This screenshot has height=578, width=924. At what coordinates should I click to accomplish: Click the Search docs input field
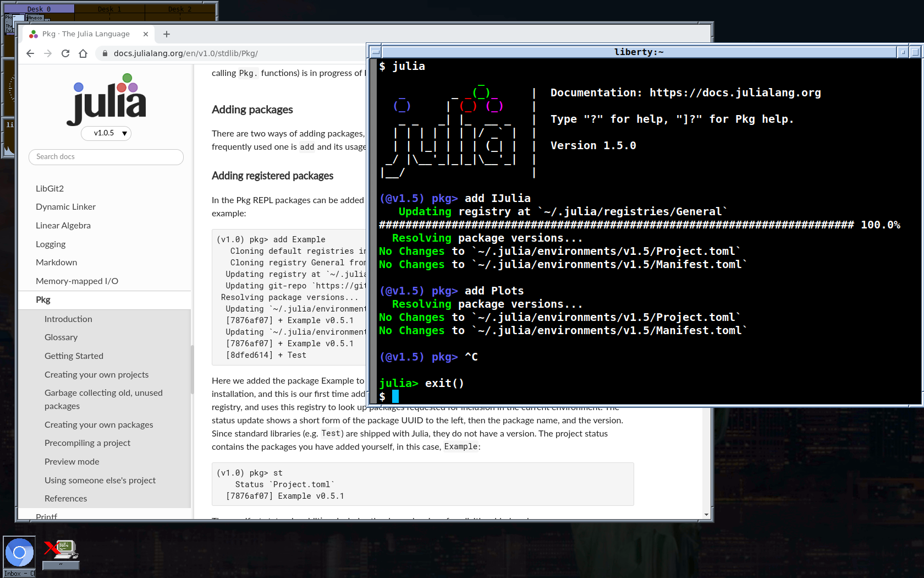coord(106,157)
